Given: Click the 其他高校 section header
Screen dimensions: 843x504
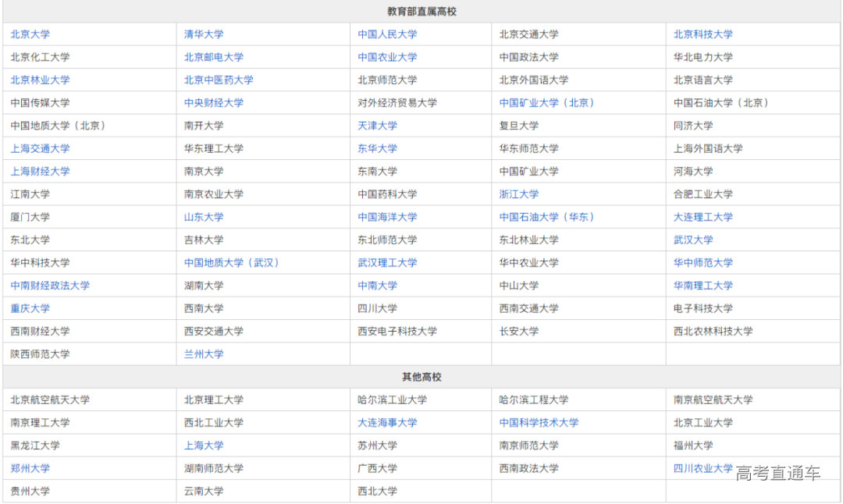Looking at the screenshot, I should 421,377.
